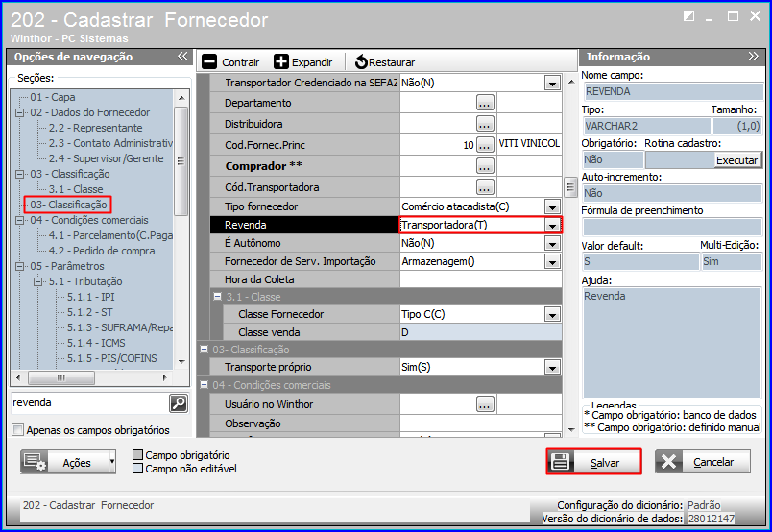Viewport: 772px width, 532px height.
Task: Click the Expandir plus icon
Action: tap(281, 62)
